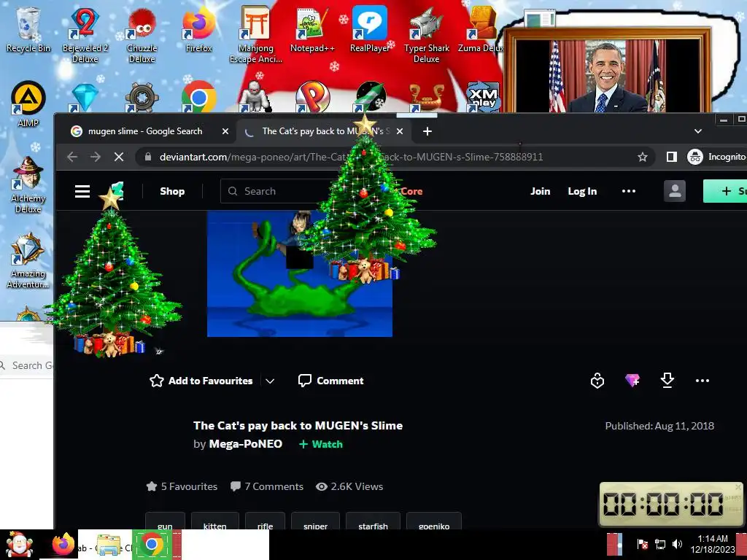This screenshot has width=747, height=560.
Task: Open header more options ellipsis
Action: [629, 191]
